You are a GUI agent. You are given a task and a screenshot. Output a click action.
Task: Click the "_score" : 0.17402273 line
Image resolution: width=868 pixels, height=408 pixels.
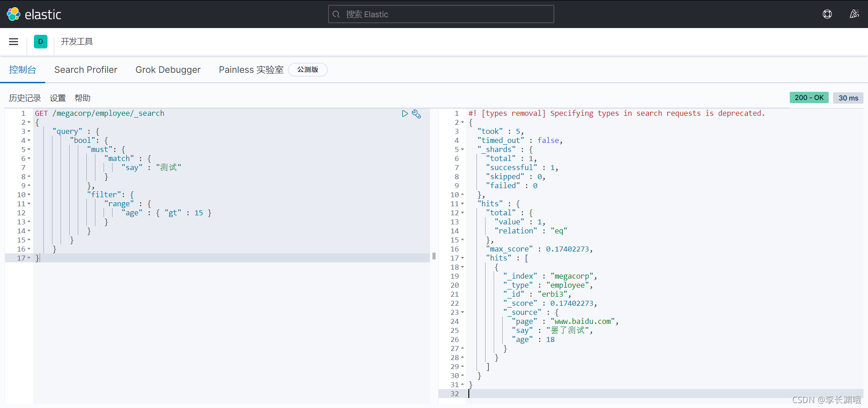550,304
